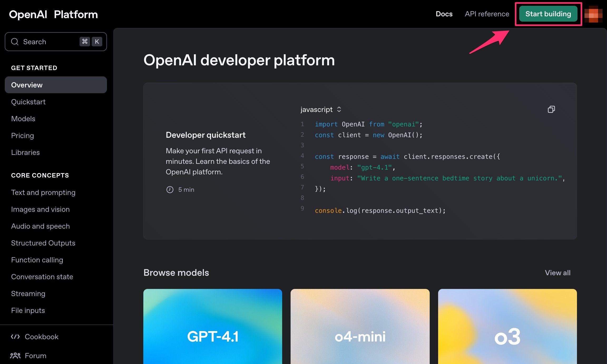Click the ⌘ shortcut key badge
This screenshot has height=364, width=607.
[x=85, y=42]
